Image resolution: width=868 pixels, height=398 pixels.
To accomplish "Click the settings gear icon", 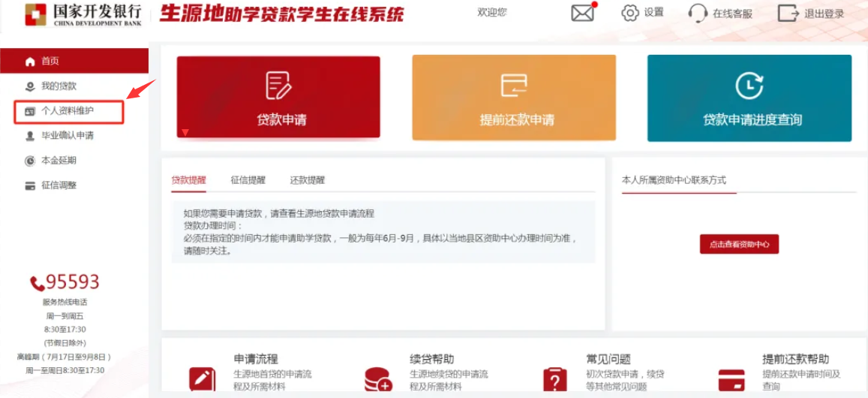I will pos(629,13).
